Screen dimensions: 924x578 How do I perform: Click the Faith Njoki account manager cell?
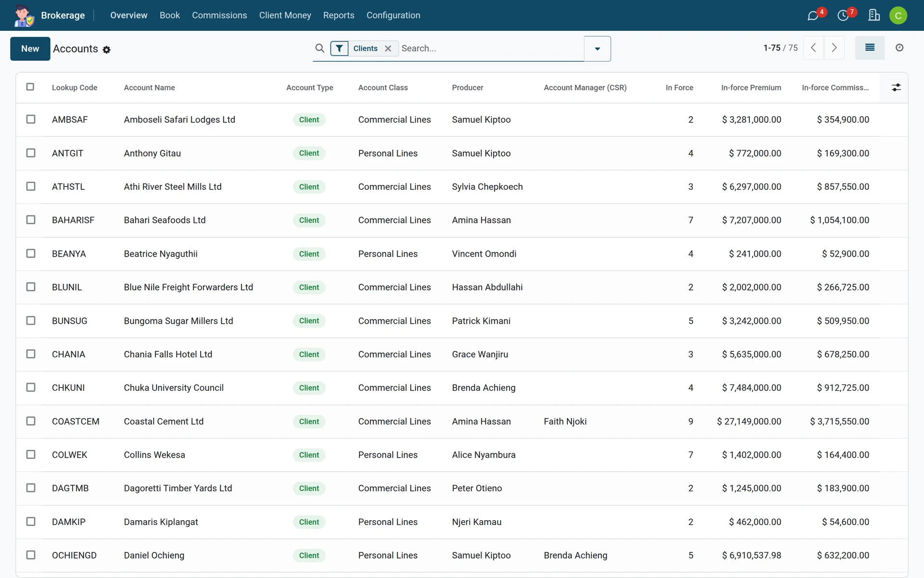[x=565, y=421]
